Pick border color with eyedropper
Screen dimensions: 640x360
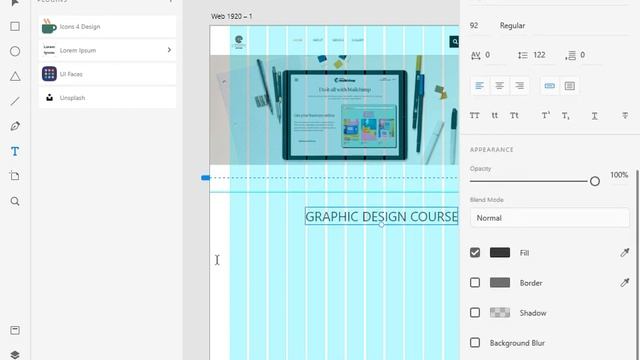(624, 282)
